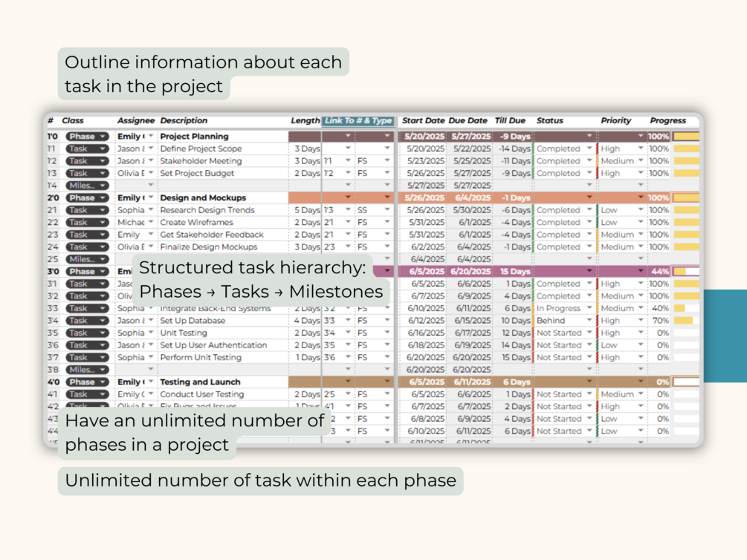Click the Progress column header
747x560 pixels.
click(668, 121)
